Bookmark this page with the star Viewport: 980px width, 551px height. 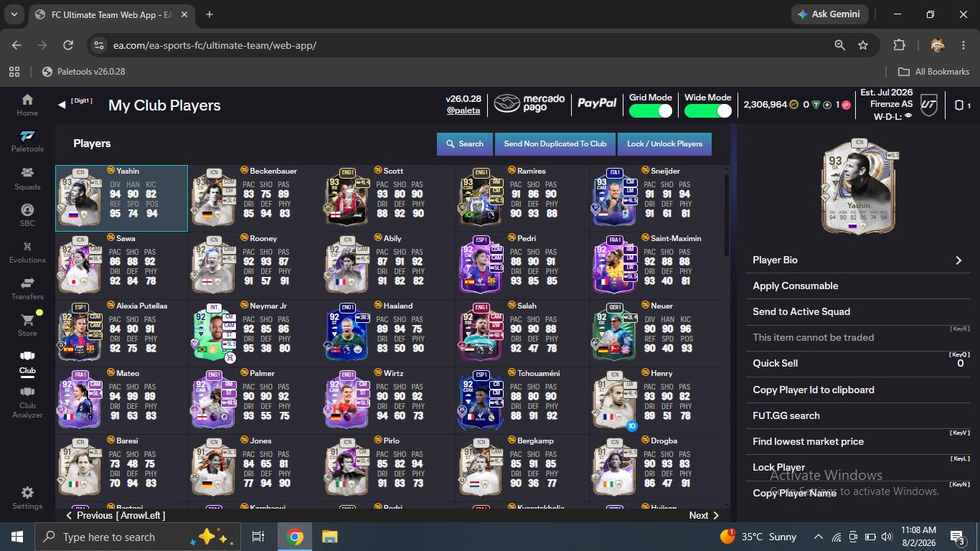[863, 45]
